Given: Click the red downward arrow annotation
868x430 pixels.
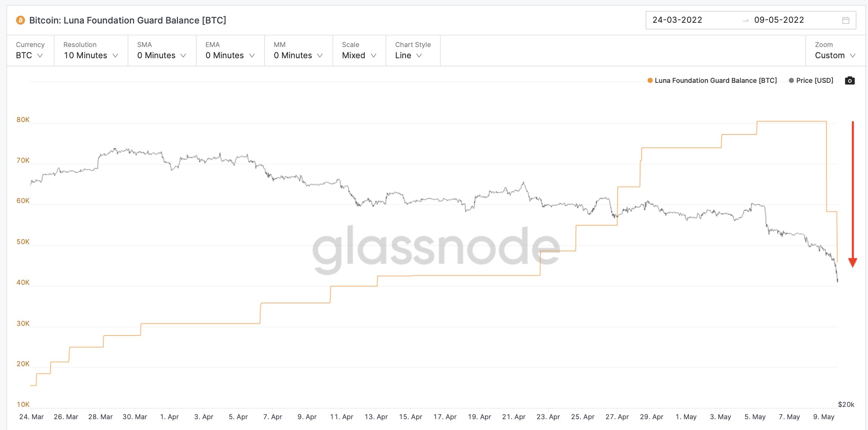Looking at the screenshot, I should (x=853, y=194).
